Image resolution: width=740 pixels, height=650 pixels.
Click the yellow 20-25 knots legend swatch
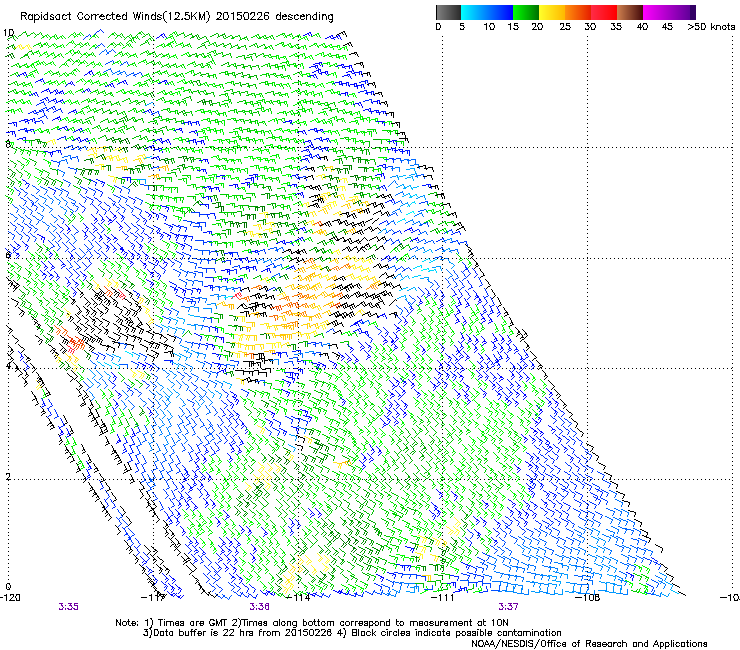[x=552, y=12]
